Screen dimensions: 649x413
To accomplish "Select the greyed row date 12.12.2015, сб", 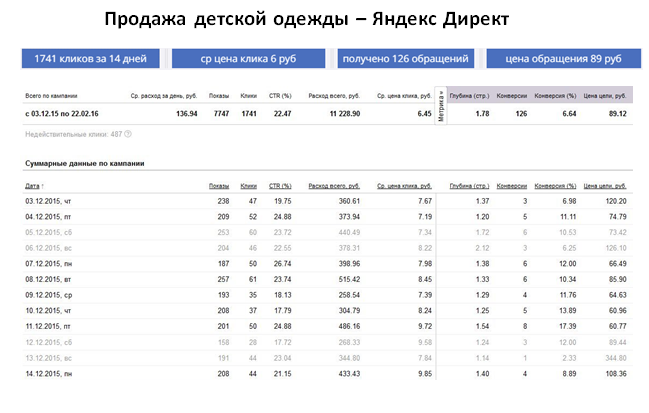I will point(48,342).
